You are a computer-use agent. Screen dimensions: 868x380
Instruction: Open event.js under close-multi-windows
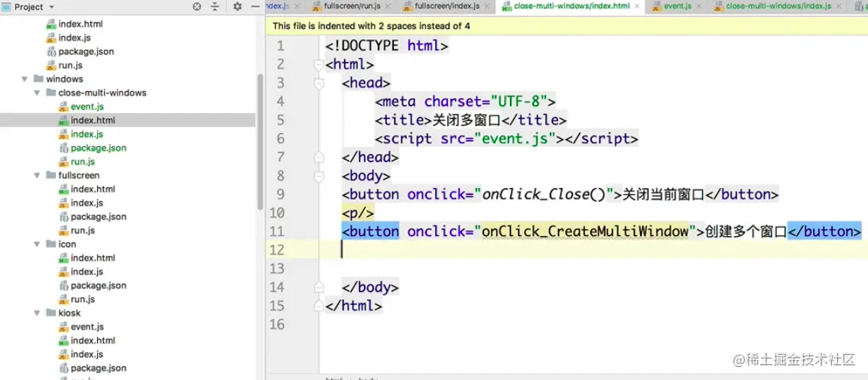click(87, 107)
